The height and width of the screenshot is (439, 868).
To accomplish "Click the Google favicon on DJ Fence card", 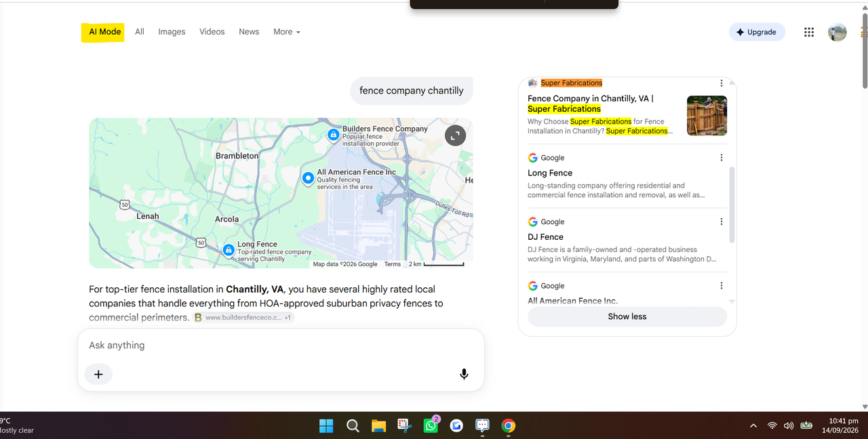I will pos(533,222).
